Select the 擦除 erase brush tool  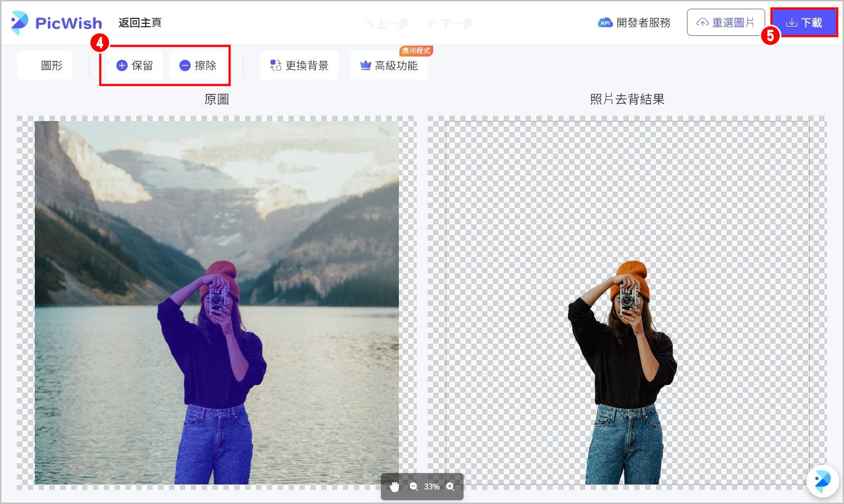pos(198,65)
